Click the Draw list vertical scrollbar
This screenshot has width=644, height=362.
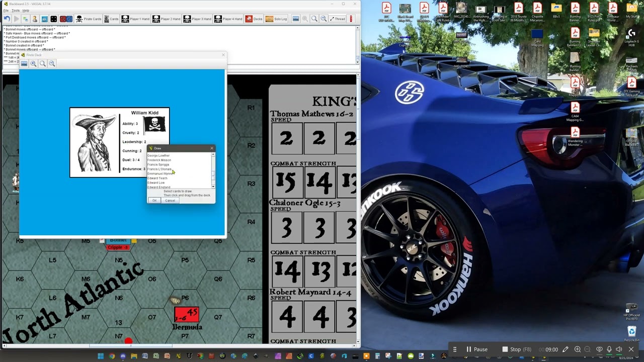click(213, 171)
